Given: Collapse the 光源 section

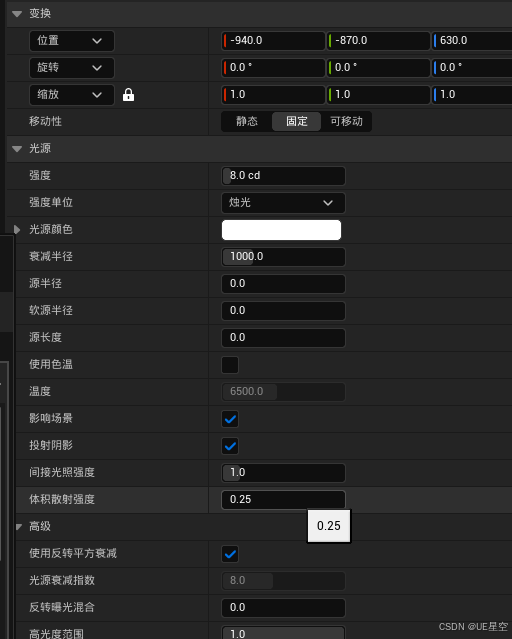Looking at the screenshot, I should point(17,149).
